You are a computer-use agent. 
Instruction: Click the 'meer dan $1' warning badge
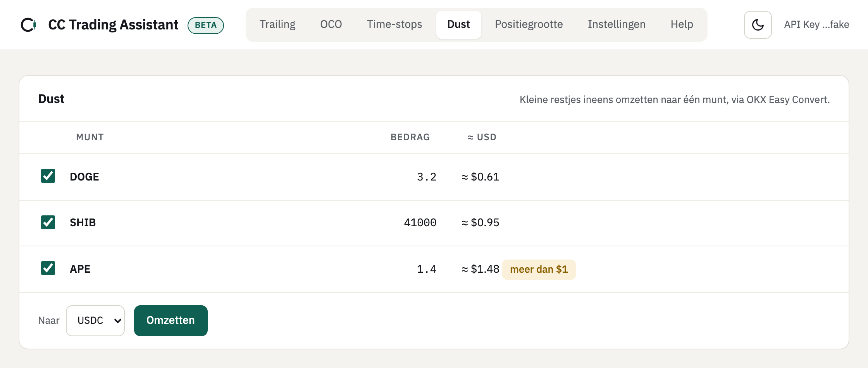pyautogui.click(x=539, y=269)
